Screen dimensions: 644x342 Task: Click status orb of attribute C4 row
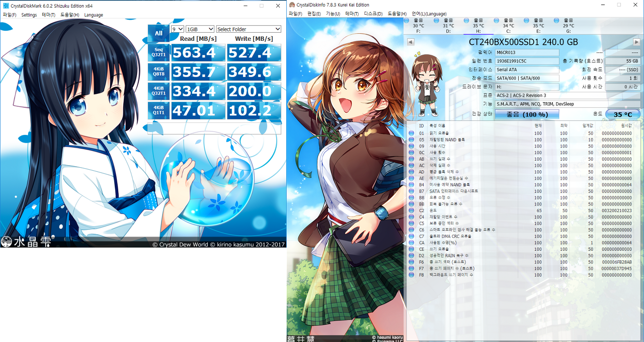click(411, 217)
